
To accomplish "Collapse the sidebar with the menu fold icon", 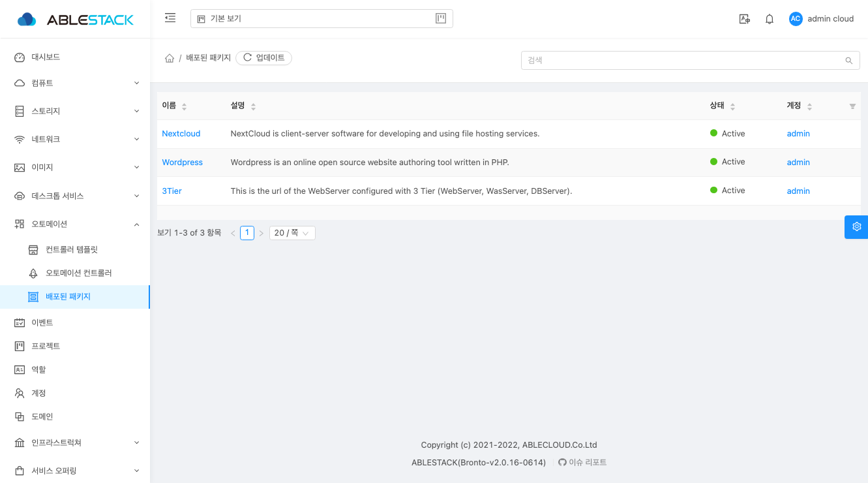I will point(170,18).
